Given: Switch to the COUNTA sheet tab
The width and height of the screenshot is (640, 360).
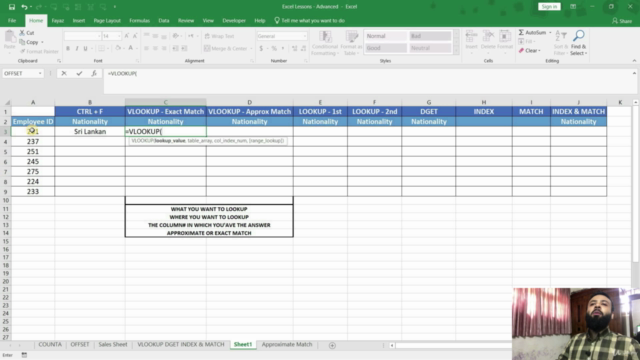Looking at the screenshot, I should pyautogui.click(x=50, y=344).
